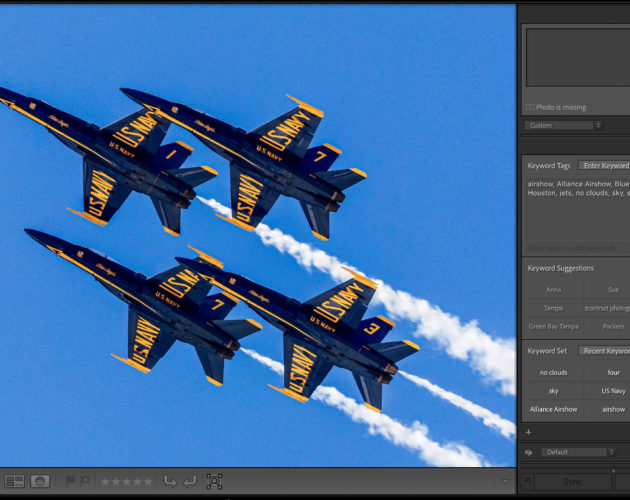Image resolution: width=630 pixels, height=500 pixels.
Task: Mark photo as rejected with flag
Action: click(84, 481)
